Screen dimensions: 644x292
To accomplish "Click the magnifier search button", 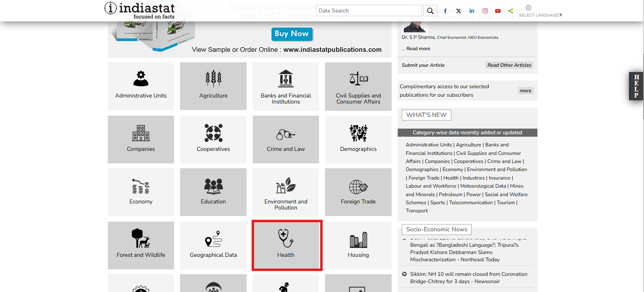I will pos(430,11).
